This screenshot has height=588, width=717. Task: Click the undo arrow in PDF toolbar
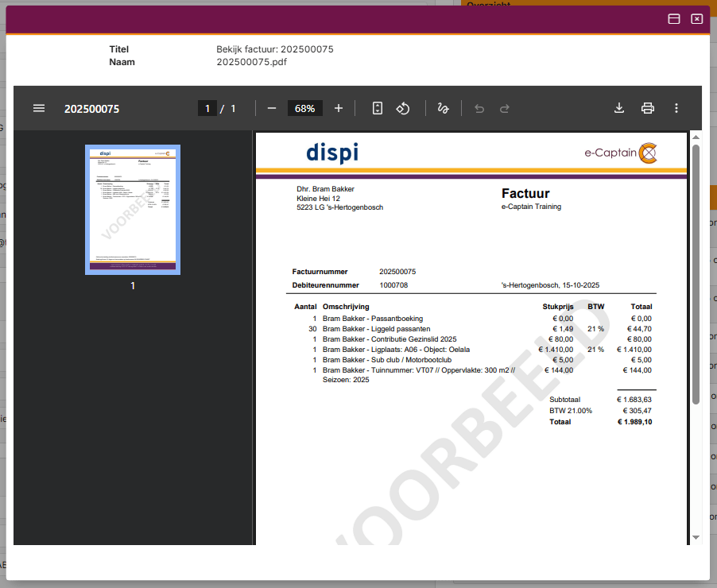479,108
